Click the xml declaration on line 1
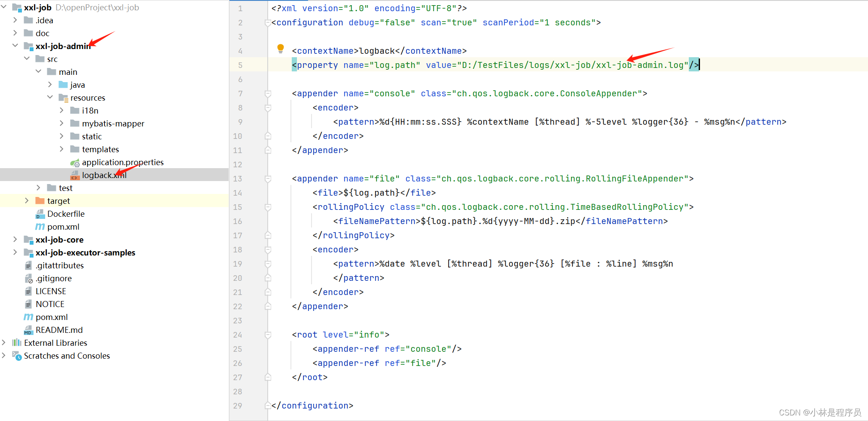 click(369, 8)
